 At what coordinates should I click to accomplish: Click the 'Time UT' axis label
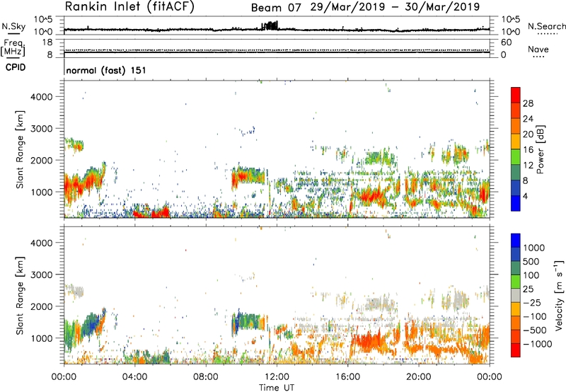(277, 387)
